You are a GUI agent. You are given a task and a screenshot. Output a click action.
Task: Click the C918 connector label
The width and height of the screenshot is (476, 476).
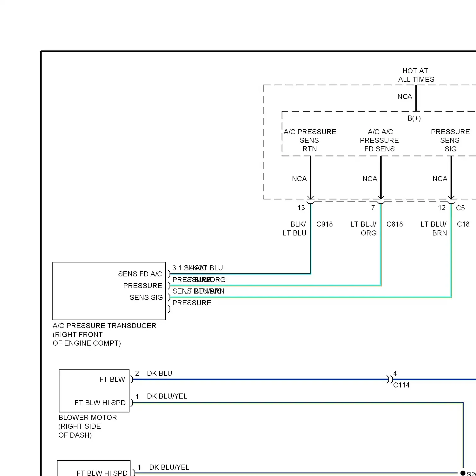325,224
